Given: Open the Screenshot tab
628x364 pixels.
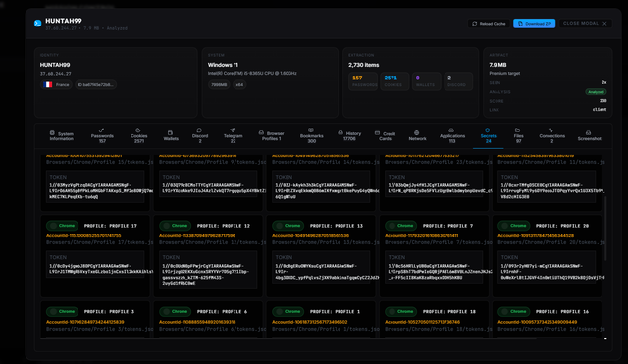Looking at the screenshot, I should 589,135.
